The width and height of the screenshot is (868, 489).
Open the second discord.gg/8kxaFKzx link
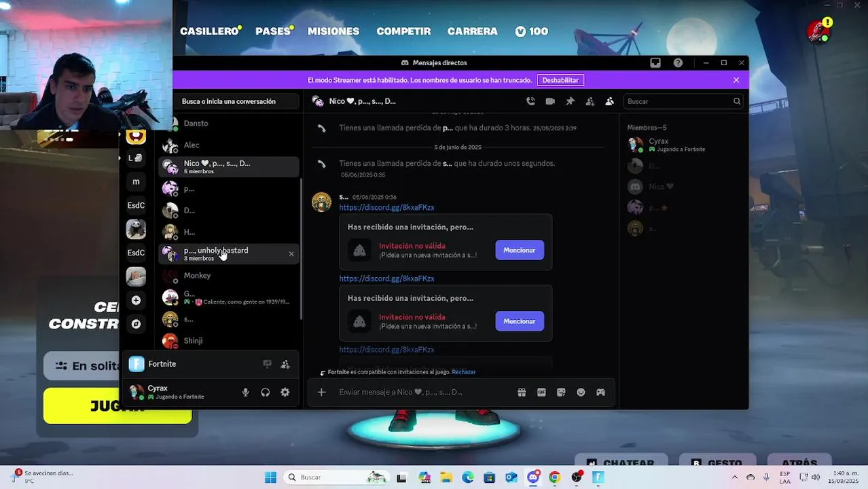(386, 278)
